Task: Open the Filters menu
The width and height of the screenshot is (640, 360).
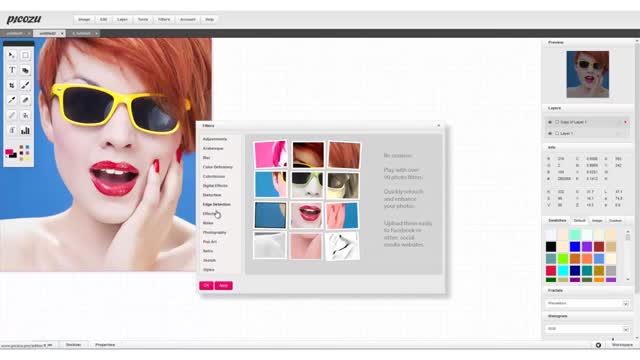Action: point(164,20)
